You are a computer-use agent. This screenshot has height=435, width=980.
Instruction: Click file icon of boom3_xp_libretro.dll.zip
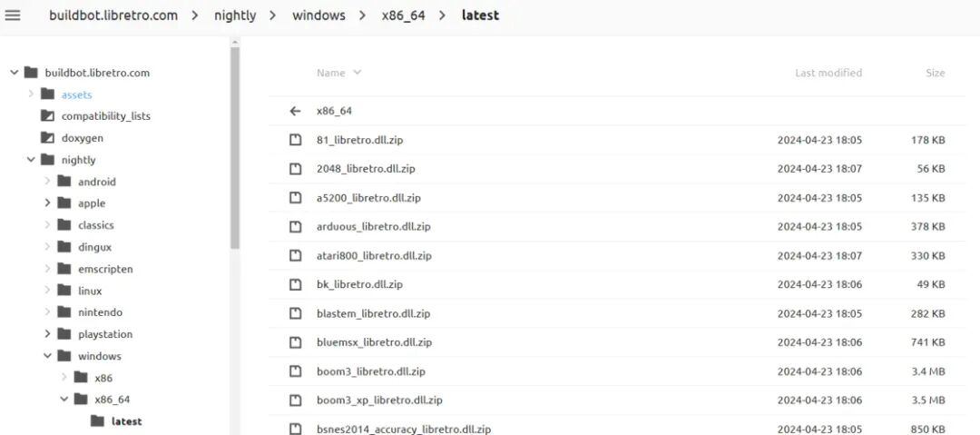tap(296, 400)
